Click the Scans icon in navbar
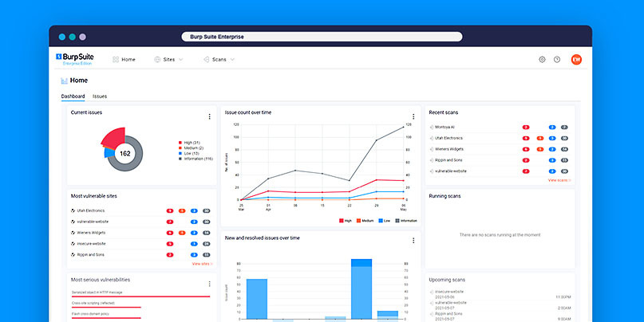Image resolution: width=644 pixels, height=322 pixels. (x=206, y=60)
